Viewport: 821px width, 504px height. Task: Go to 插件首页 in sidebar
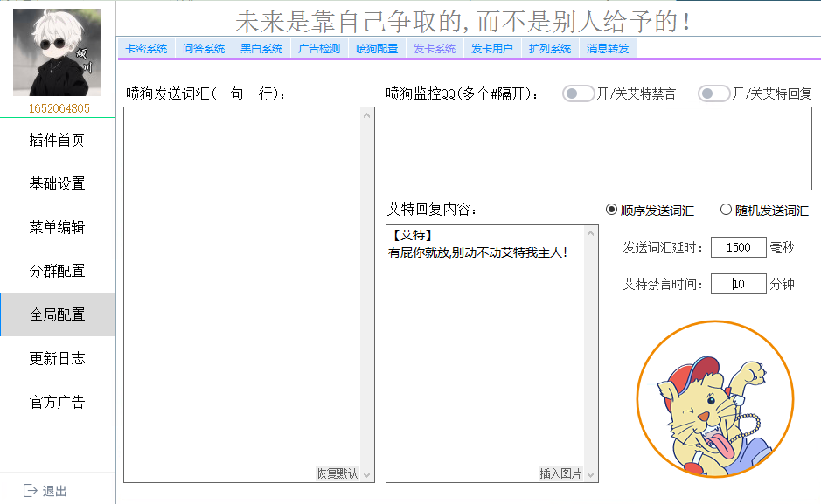pyautogui.click(x=57, y=140)
